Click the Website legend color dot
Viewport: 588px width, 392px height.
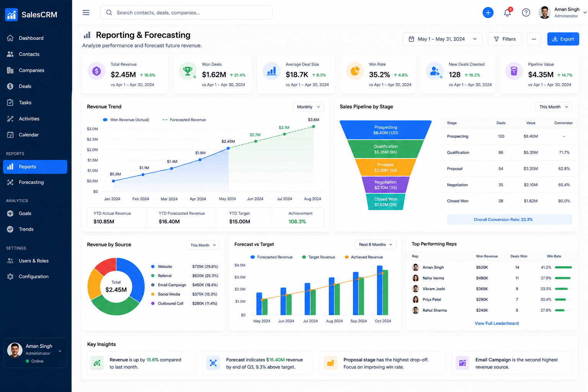(x=153, y=266)
